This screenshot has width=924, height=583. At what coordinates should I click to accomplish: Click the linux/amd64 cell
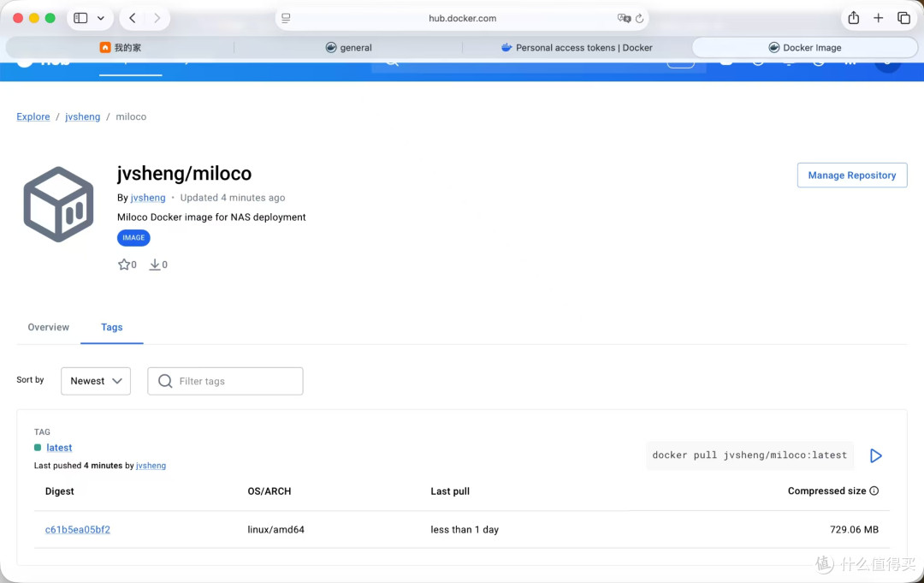[275, 529]
